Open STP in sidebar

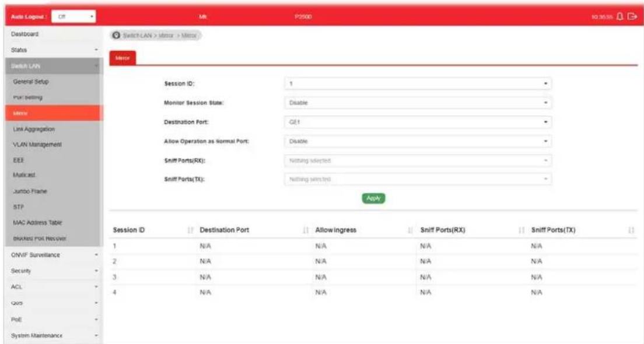tap(54, 207)
